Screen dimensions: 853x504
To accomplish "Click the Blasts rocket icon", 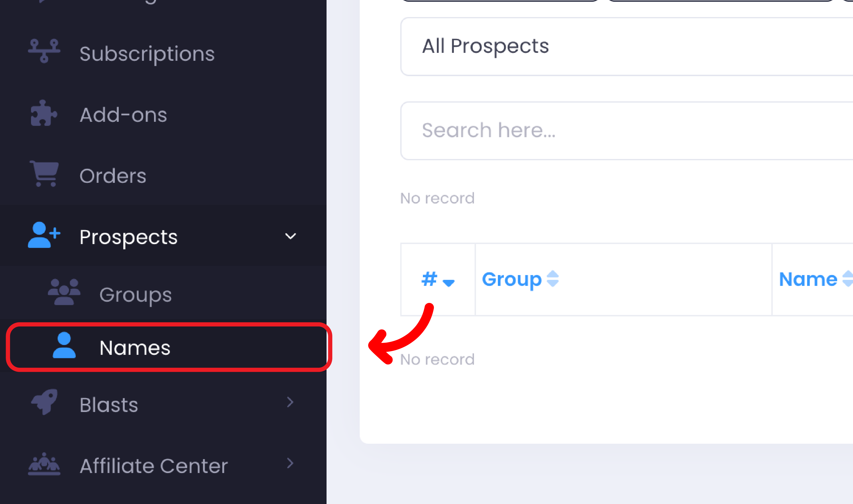I will point(44,402).
